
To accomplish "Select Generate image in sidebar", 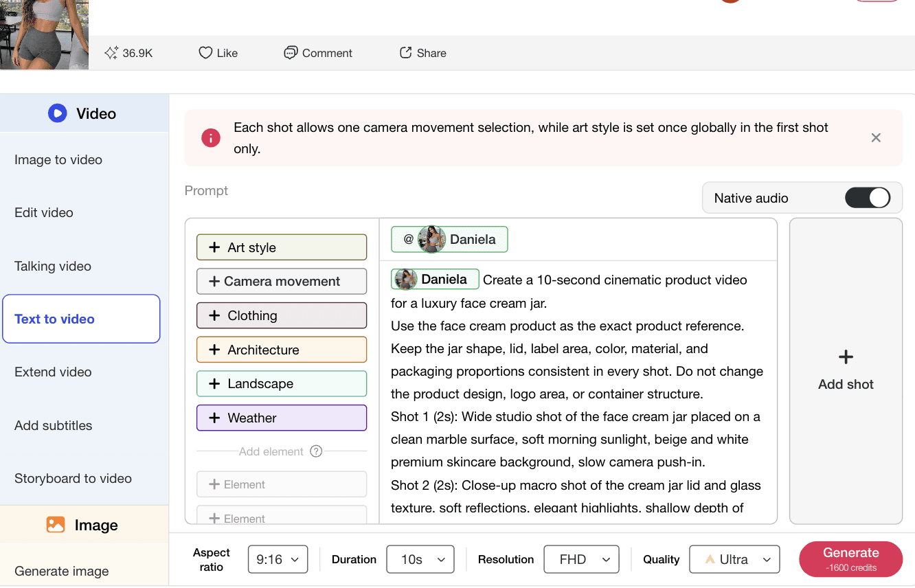I will (x=62, y=571).
